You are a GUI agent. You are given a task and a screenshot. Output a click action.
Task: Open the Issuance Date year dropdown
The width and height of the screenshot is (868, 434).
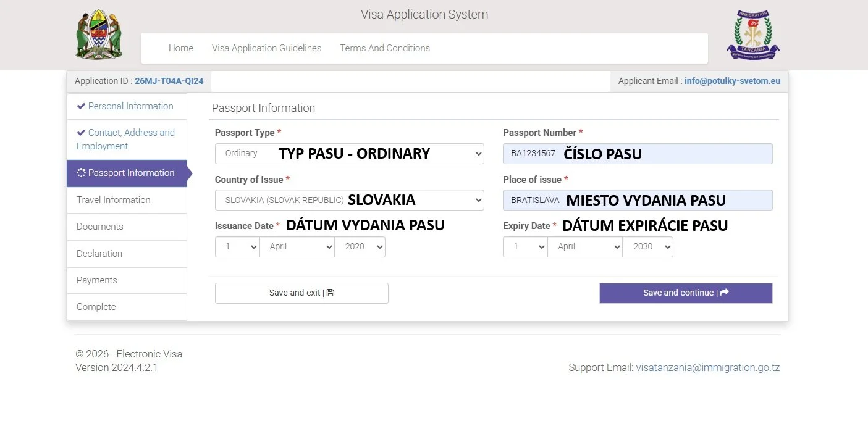(360, 246)
